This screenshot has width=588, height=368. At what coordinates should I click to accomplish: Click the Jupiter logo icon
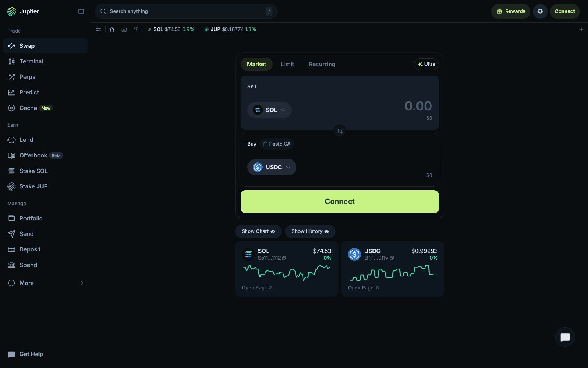pyautogui.click(x=11, y=11)
